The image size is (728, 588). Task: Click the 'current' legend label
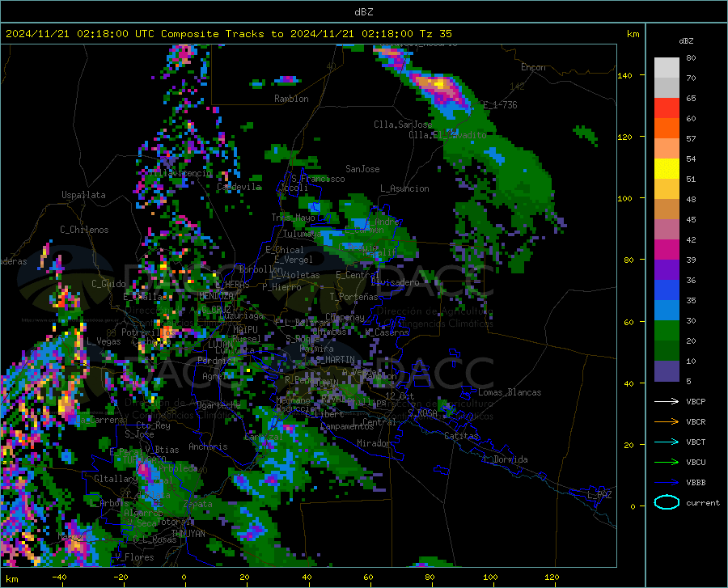tap(703, 502)
